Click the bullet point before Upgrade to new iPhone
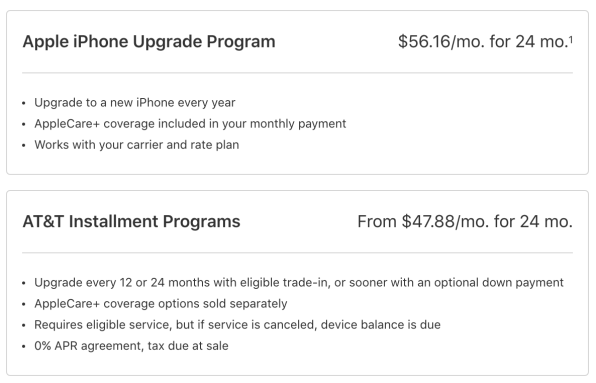The height and width of the screenshot is (383, 596). point(24,103)
